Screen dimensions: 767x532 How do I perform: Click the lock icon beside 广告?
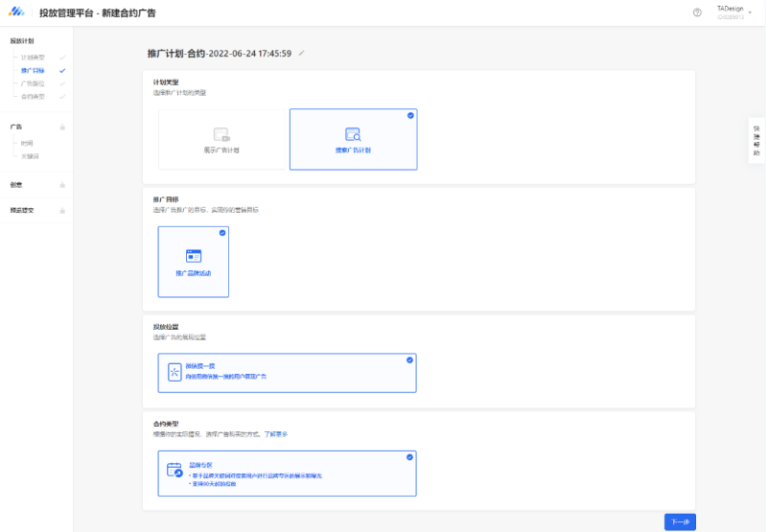(62, 127)
